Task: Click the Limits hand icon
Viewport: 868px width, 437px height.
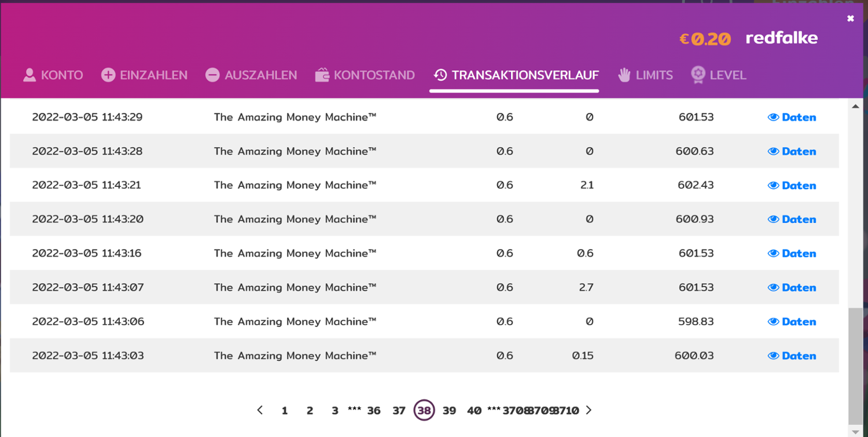Action: click(x=624, y=75)
